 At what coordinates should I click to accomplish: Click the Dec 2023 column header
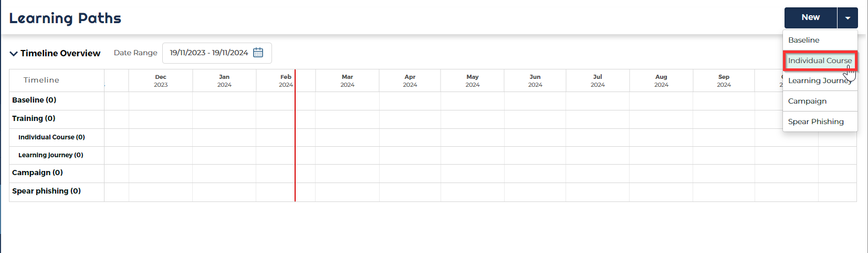[x=161, y=80]
